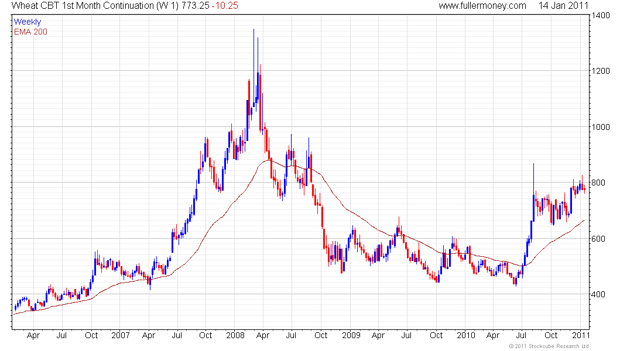Click the red price change -10.25
The image size is (644, 351).
225,5
